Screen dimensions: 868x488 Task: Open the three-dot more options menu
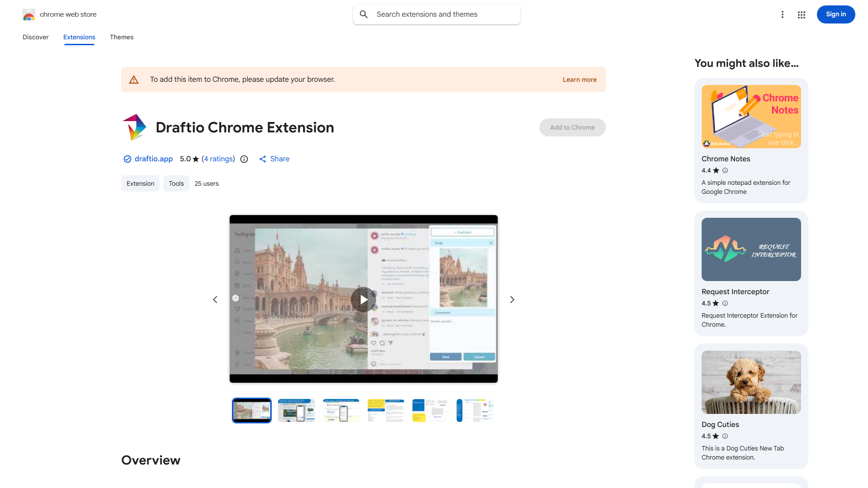tap(783, 14)
